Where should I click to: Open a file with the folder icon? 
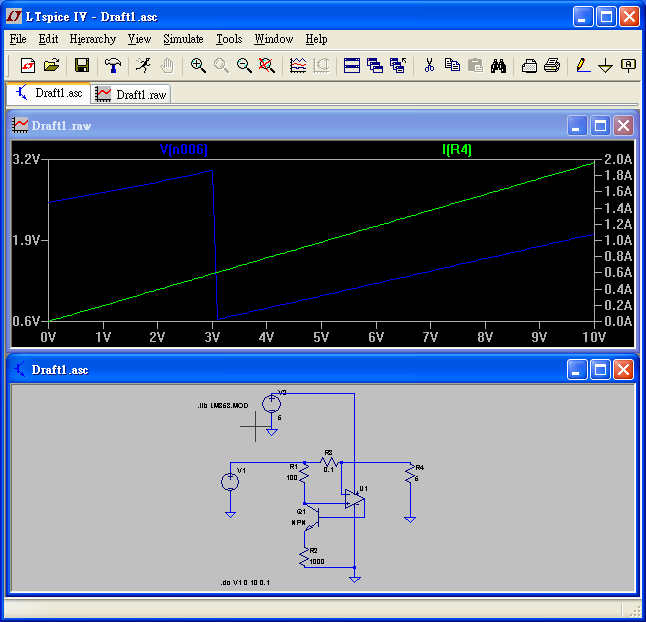pos(51,65)
